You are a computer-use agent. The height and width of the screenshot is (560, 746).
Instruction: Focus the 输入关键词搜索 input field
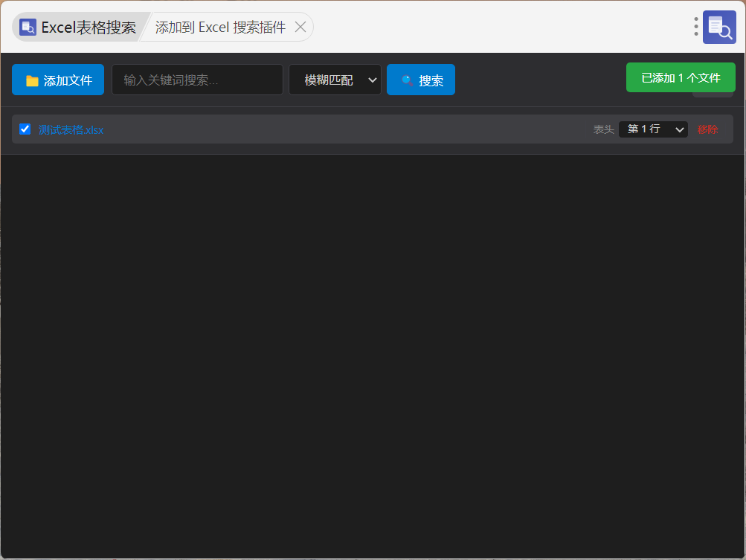(x=197, y=80)
